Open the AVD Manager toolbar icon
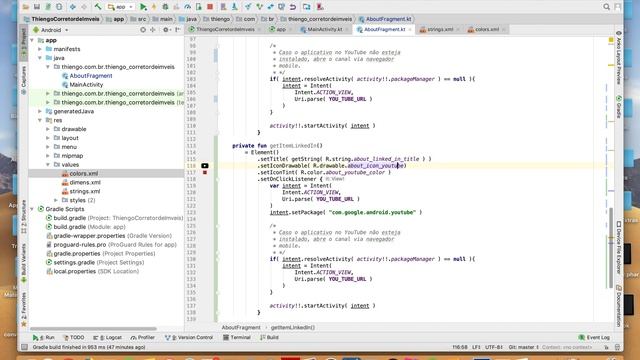640x360 pixels. [x=223, y=7]
